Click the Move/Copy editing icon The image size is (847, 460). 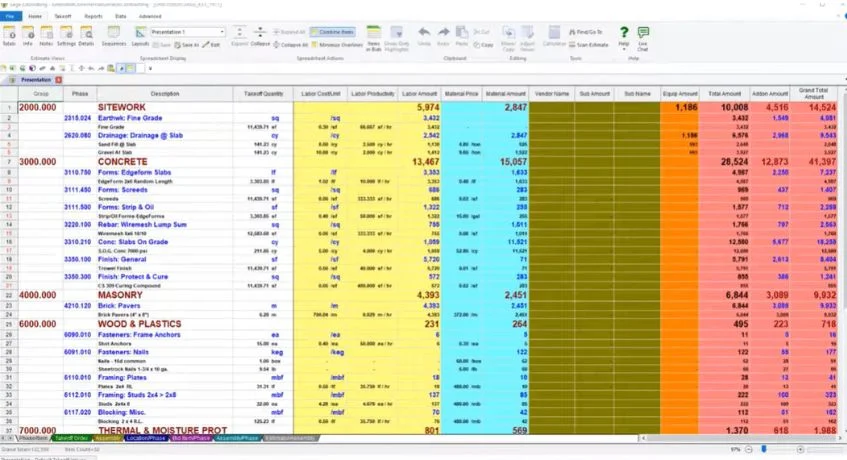[x=508, y=38]
